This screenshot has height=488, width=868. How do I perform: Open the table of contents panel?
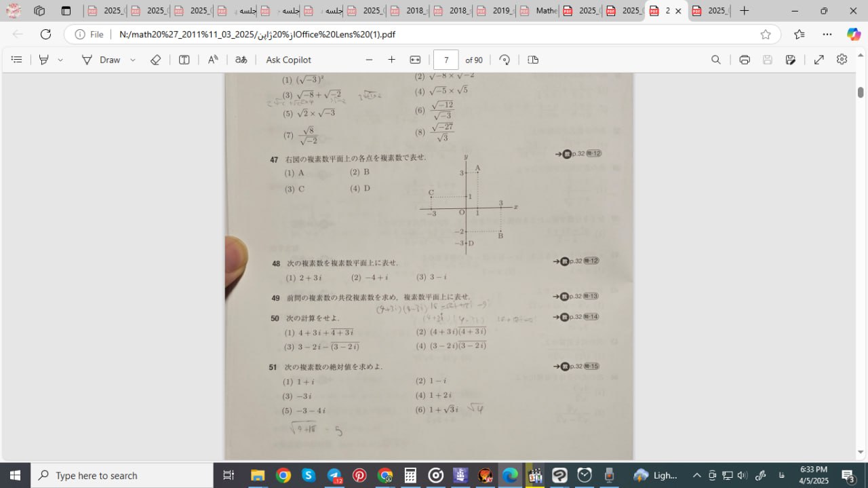tap(17, 60)
